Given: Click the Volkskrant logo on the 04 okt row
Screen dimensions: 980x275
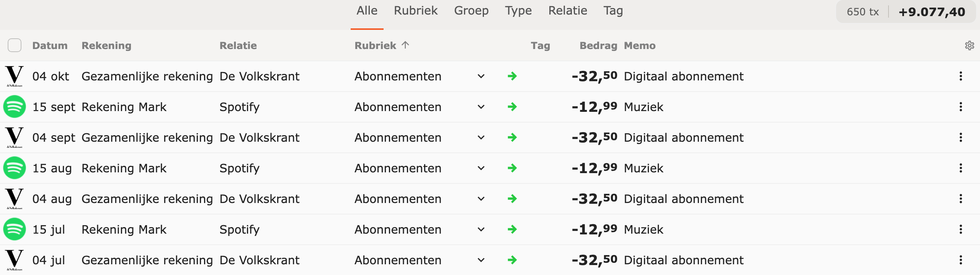Looking at the screenshot, I should coord(15,76).
